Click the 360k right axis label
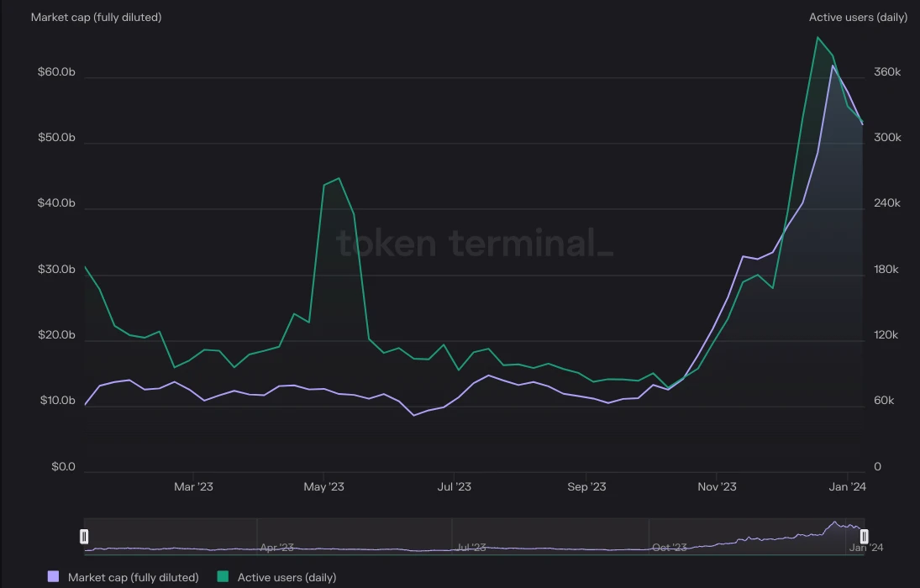Viewport: 920px width, 588px height. click(x=886, y=72)
